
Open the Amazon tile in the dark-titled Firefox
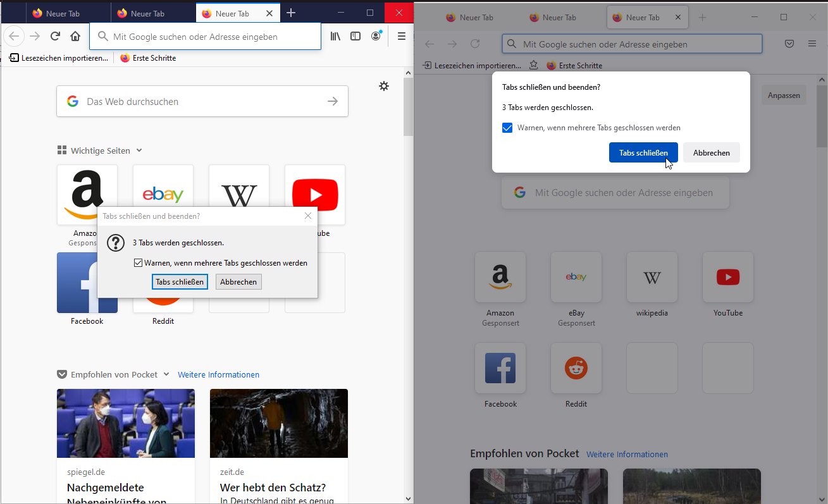coord(87,195)
